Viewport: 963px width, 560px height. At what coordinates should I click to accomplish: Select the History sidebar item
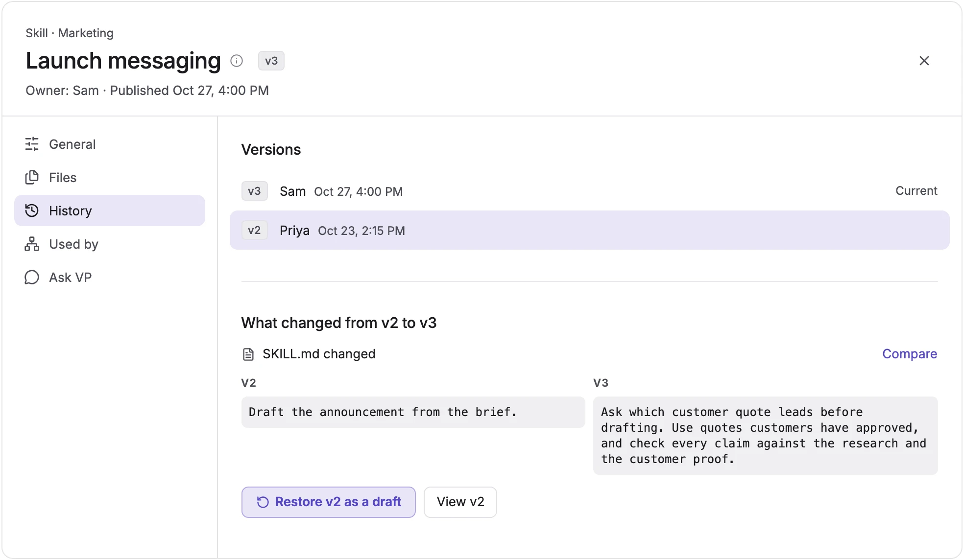tap(110, 210)
